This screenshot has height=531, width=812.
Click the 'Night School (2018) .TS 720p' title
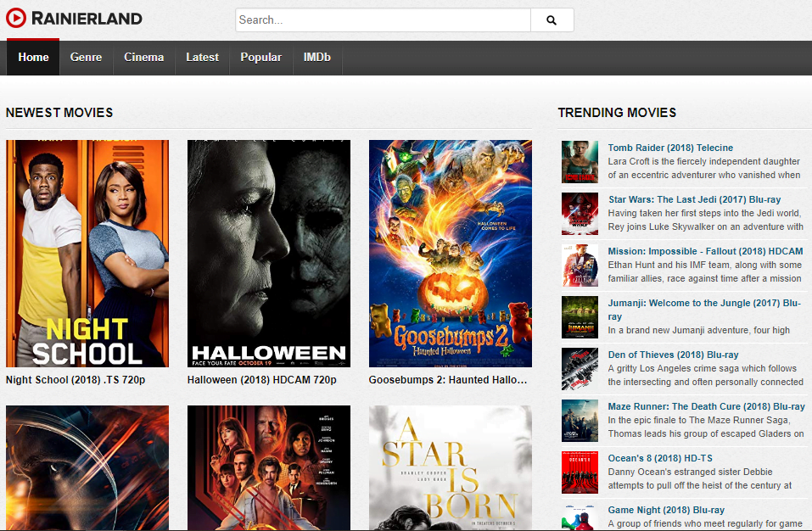coord(76,380)
